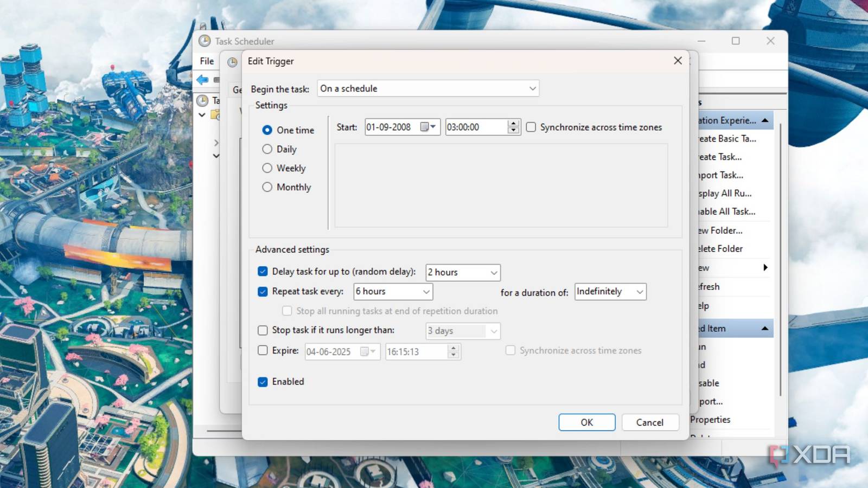Select the Daily trigger radio button

click(x=267, y=149)
